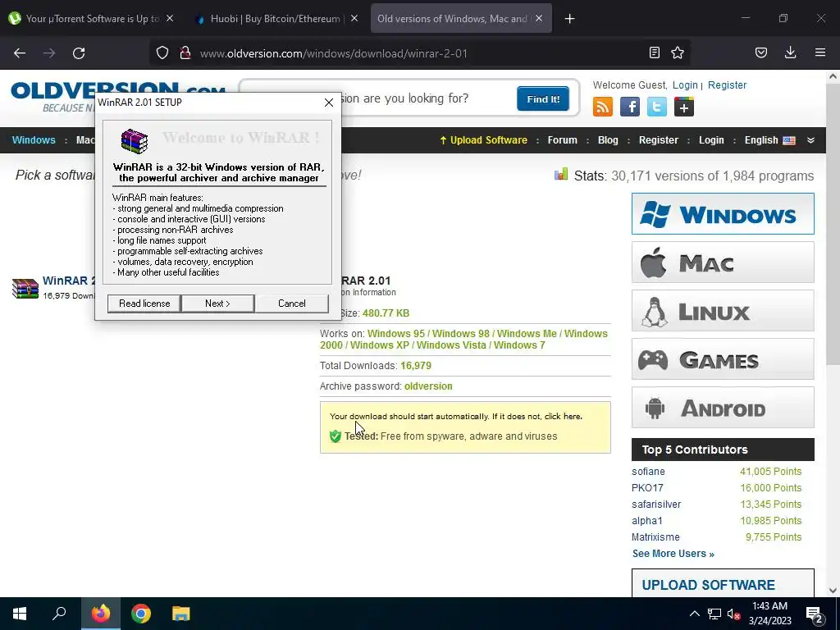Viewport: 840px width, 630px height.
Task: Bookmark this page with the star icon
Action: coord(678,52)
